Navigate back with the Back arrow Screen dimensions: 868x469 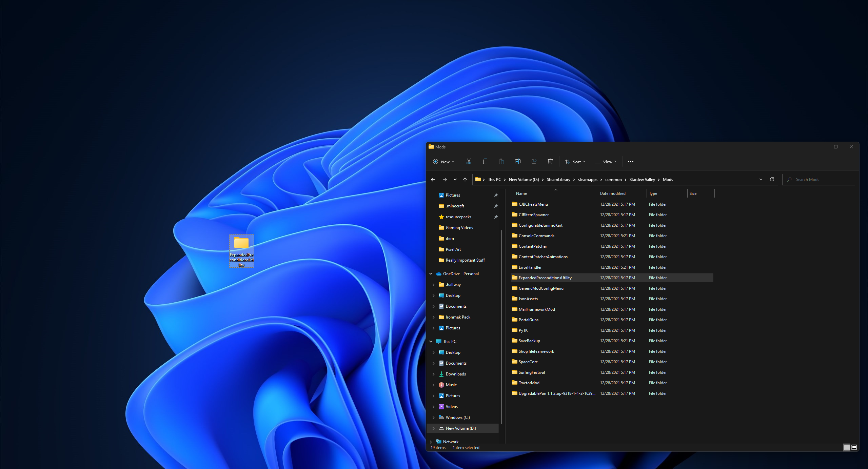coord(433,180)
